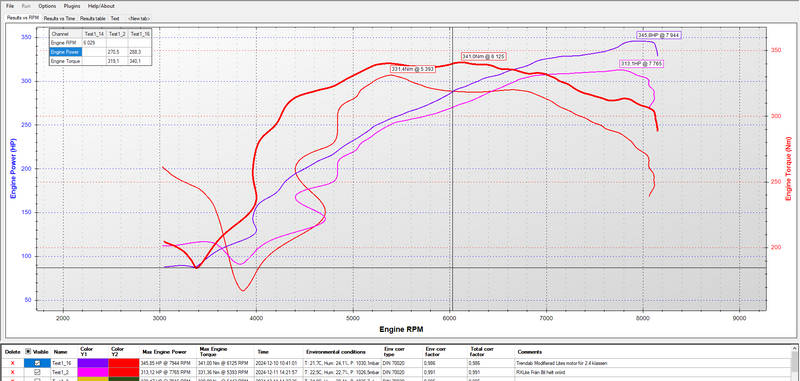The image size is (800, 381).
Task: Click the 345,85 HP @ 7944 RPM cell
Action: [167, 363]
